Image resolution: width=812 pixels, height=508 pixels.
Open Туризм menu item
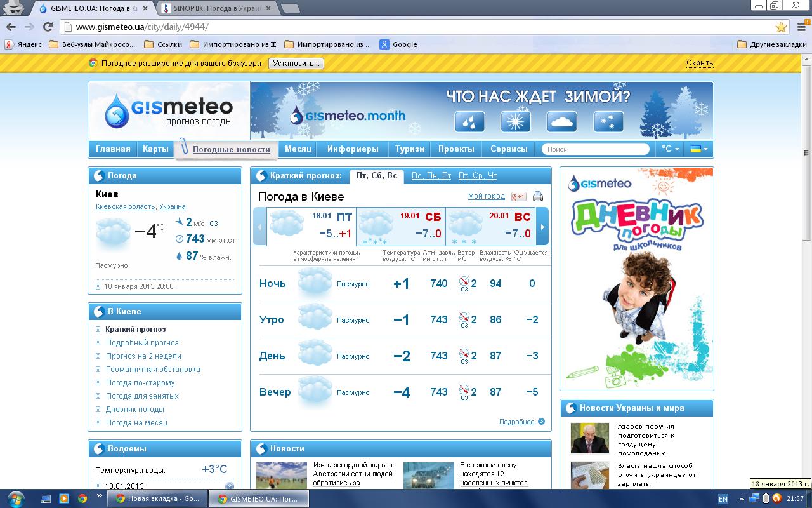click(410, 149)
